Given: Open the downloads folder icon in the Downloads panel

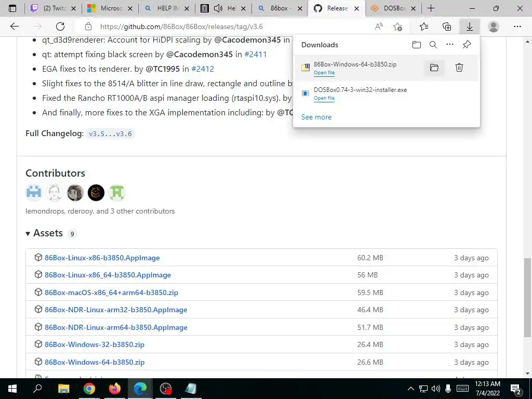Looking at the screenshot, I should tap(416, 45).
